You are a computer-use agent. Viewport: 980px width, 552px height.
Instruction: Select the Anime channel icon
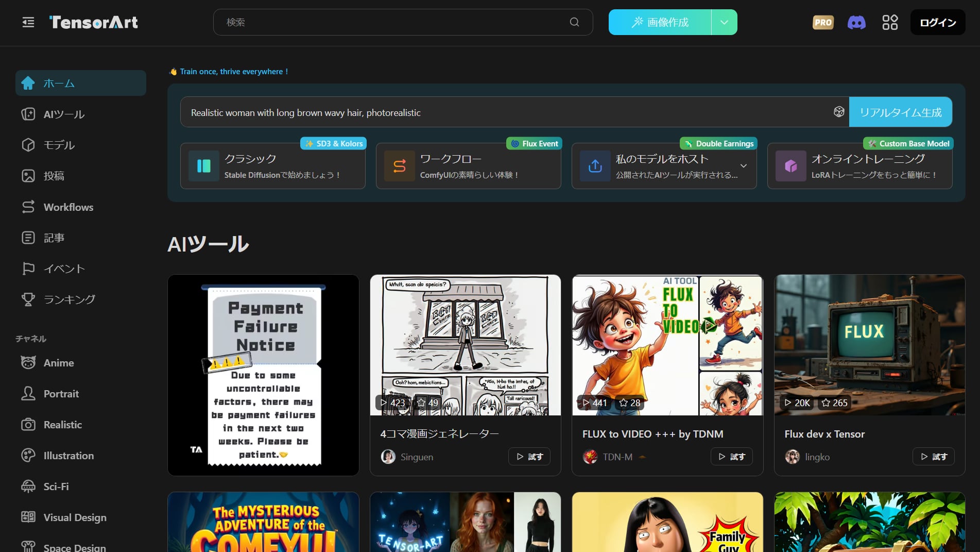(28, 363)
